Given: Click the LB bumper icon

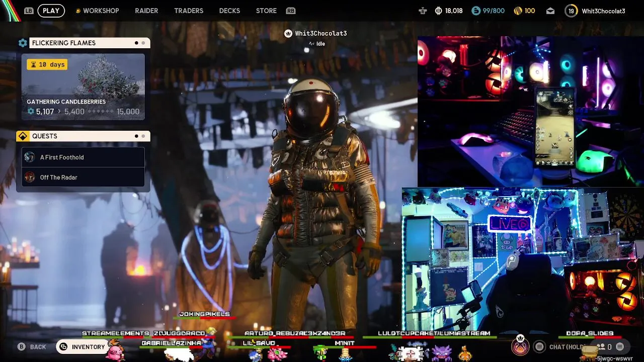Looking at the screenshot, I should pyautogui.click(x=29, y=11).
